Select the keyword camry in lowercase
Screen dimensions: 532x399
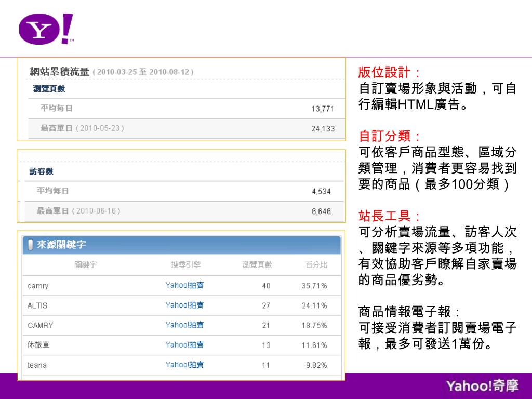pyautogui.click(x=38, y=286)
